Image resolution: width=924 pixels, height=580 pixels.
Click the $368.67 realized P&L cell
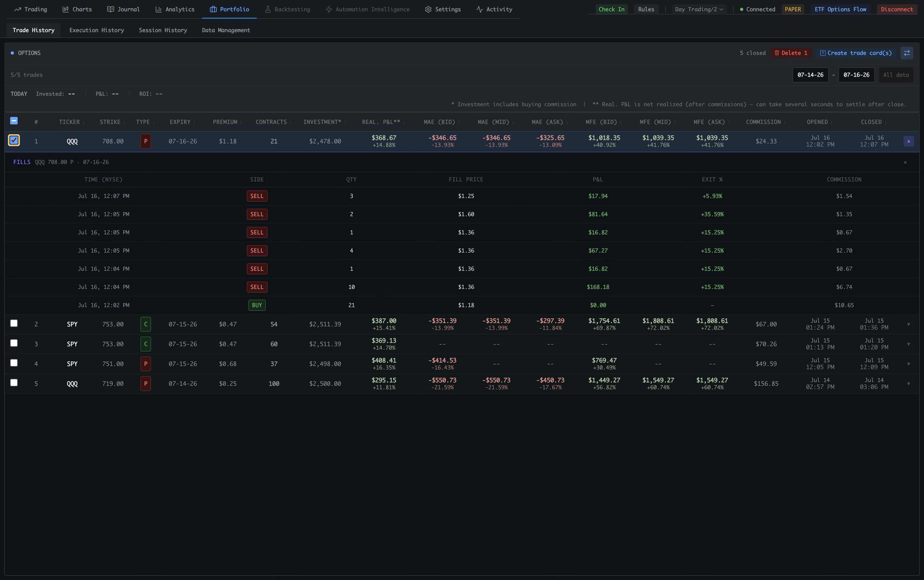click(x=384, y=141)
